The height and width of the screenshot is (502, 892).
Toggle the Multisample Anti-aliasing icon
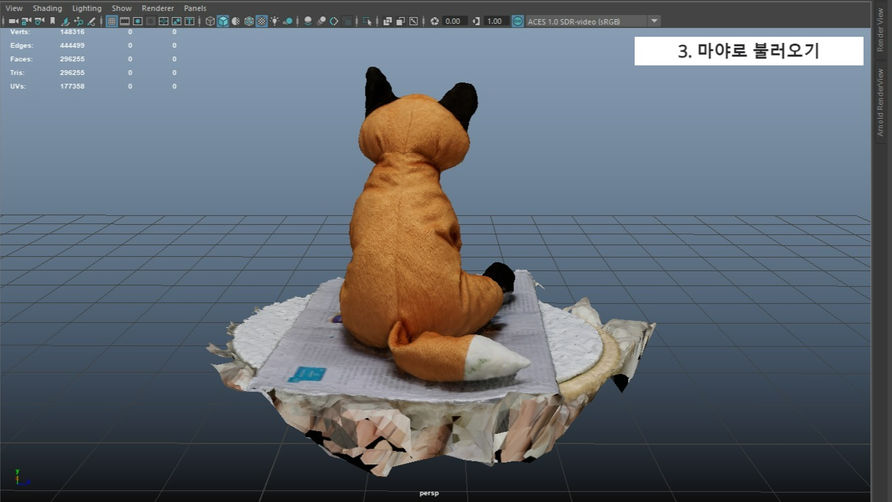coord(334,21)
